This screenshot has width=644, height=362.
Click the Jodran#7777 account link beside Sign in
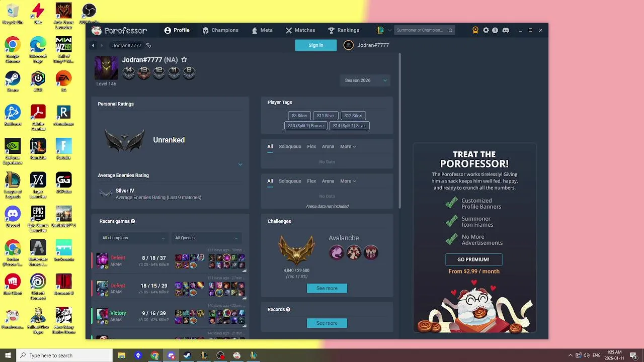[x=367, y=45]
